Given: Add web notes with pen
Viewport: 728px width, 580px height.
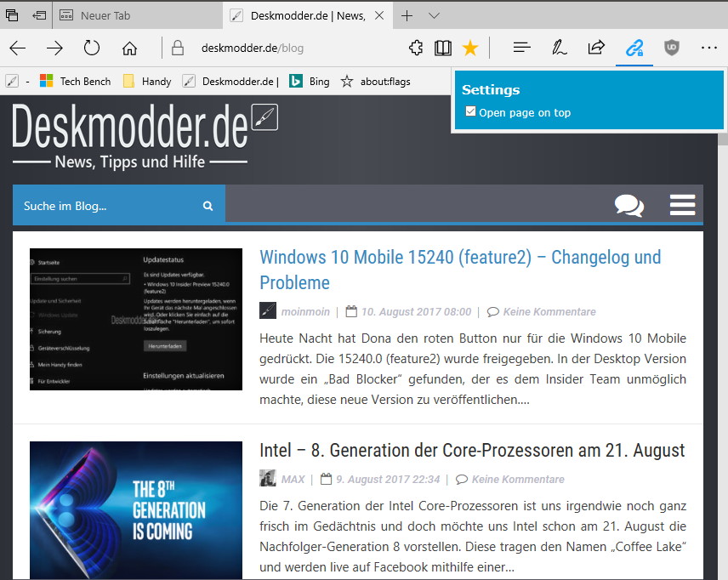Looking at the screenshot, I should pos(559,48).
